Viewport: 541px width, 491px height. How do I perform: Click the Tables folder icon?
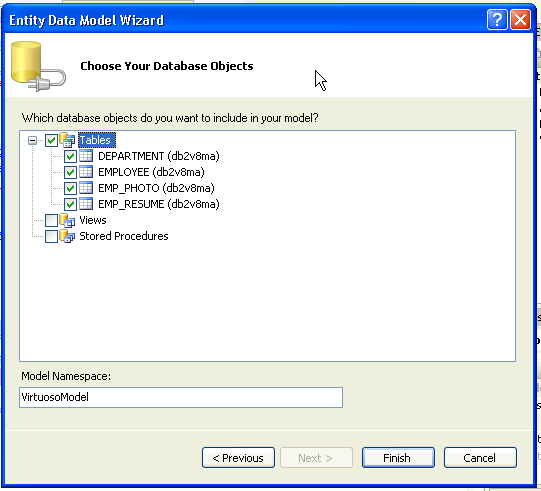click(67, 140)
